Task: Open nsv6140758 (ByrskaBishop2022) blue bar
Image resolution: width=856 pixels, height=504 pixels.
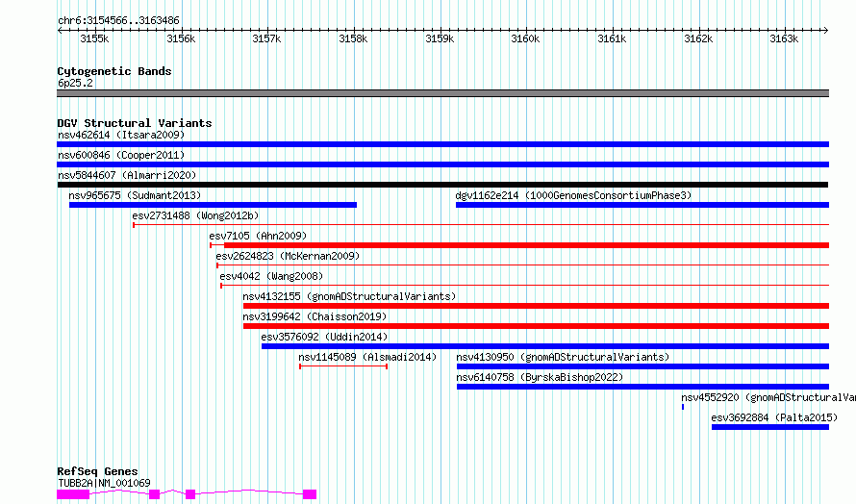Action: click(643, 387)
